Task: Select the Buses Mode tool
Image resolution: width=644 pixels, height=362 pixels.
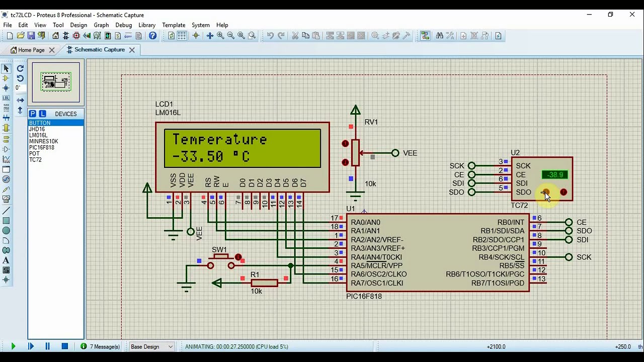Action: tap(6, 118)
